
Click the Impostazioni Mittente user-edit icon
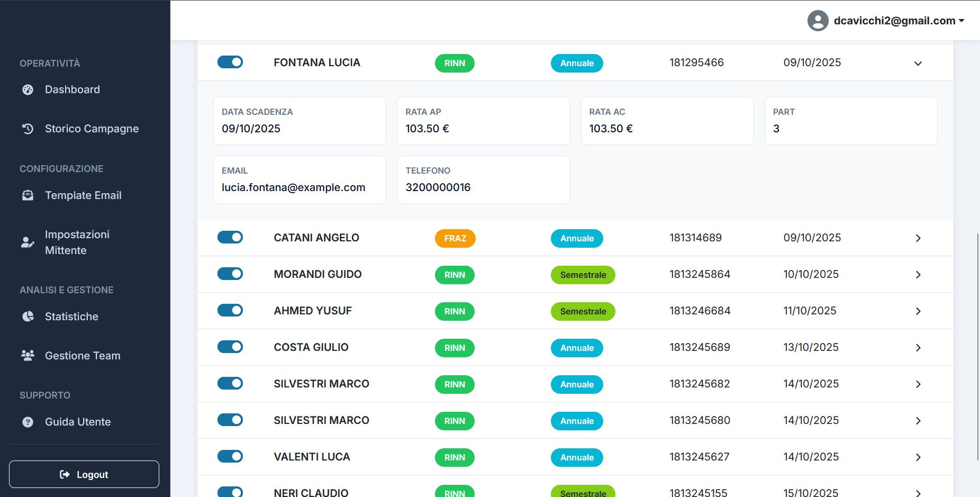coord(28,242)
